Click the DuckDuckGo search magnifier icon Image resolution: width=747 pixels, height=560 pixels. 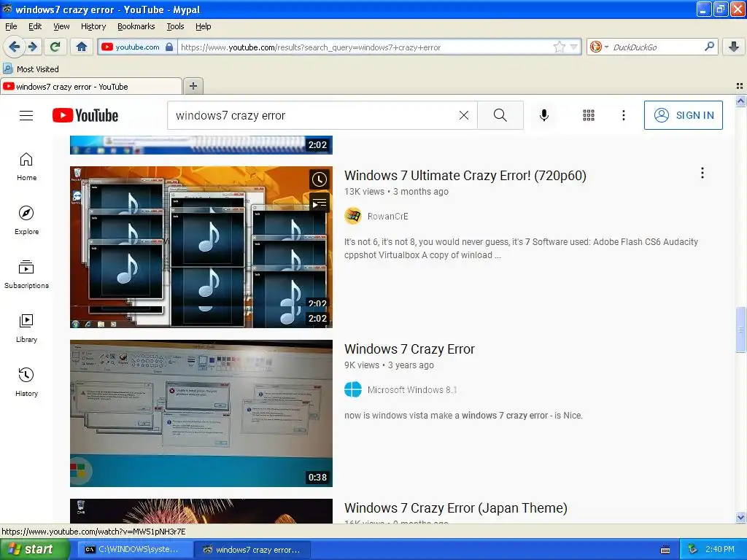(x=709, y=47)
